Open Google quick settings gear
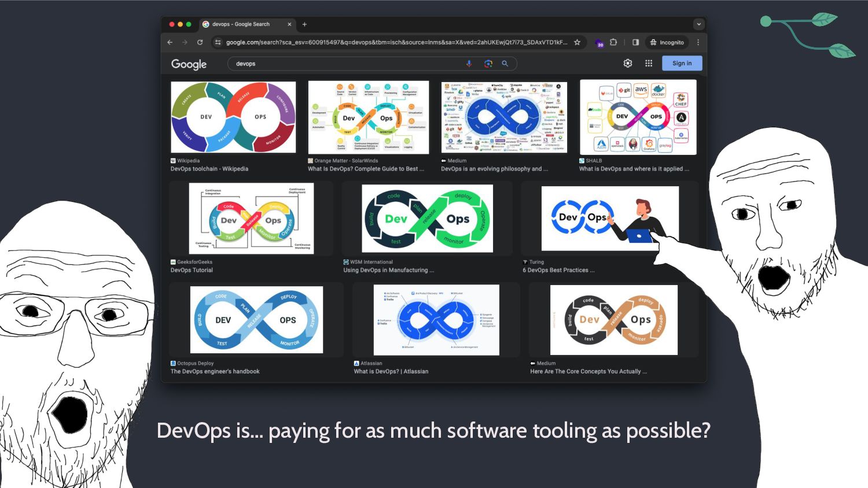 (x=628, y=64)
